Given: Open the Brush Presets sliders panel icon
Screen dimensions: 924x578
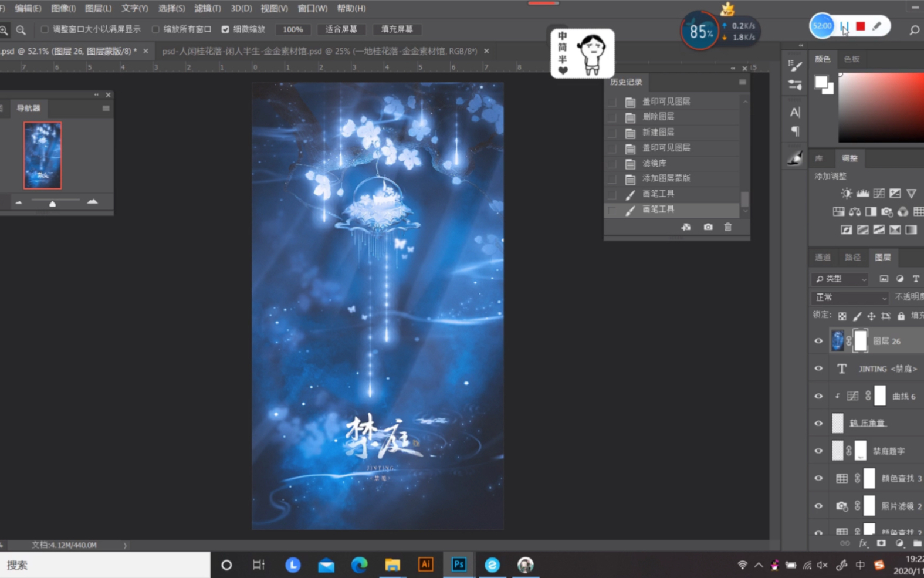Looking at the screenshot, I should (795, 85).
